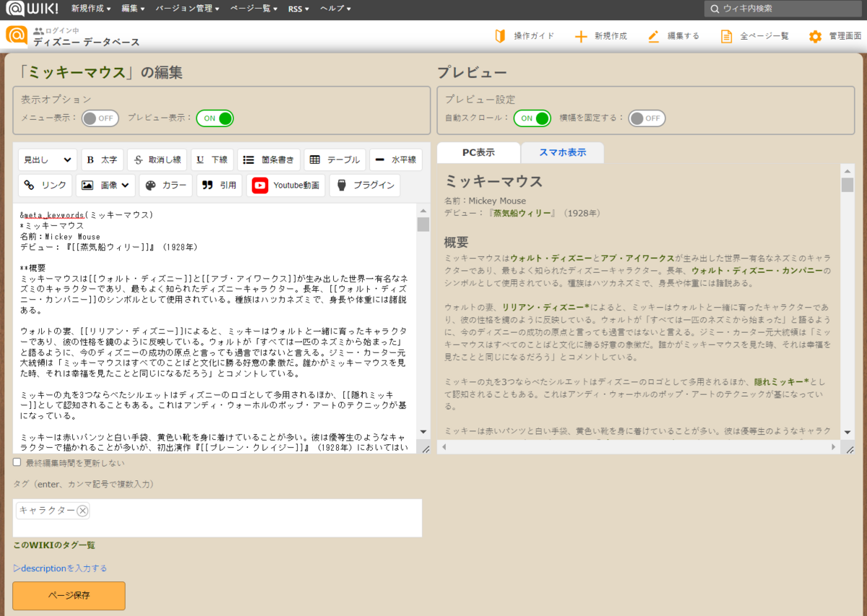This screenshot has height=616, width=867.
Task: Click in the wiki source text editor
Action: coord(215,328)
